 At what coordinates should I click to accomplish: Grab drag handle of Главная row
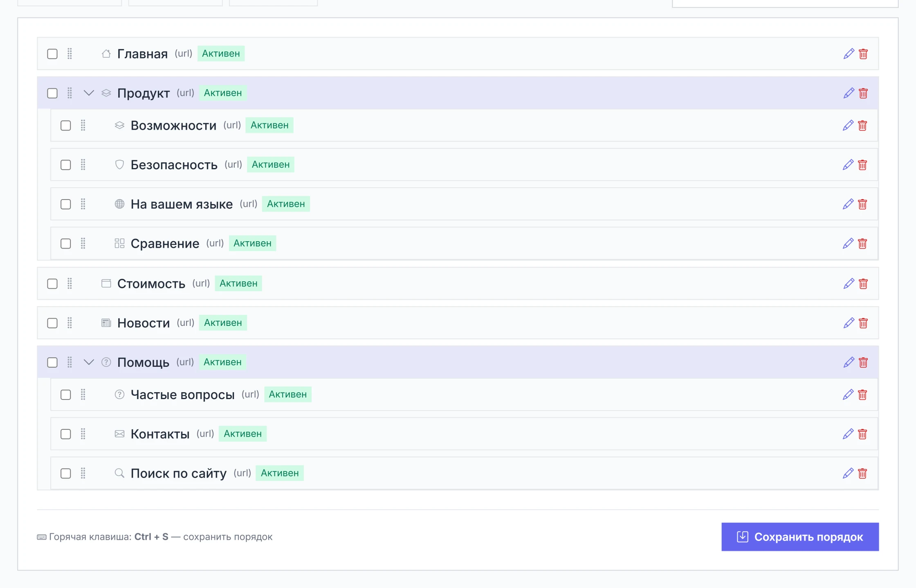coord(70,54)
